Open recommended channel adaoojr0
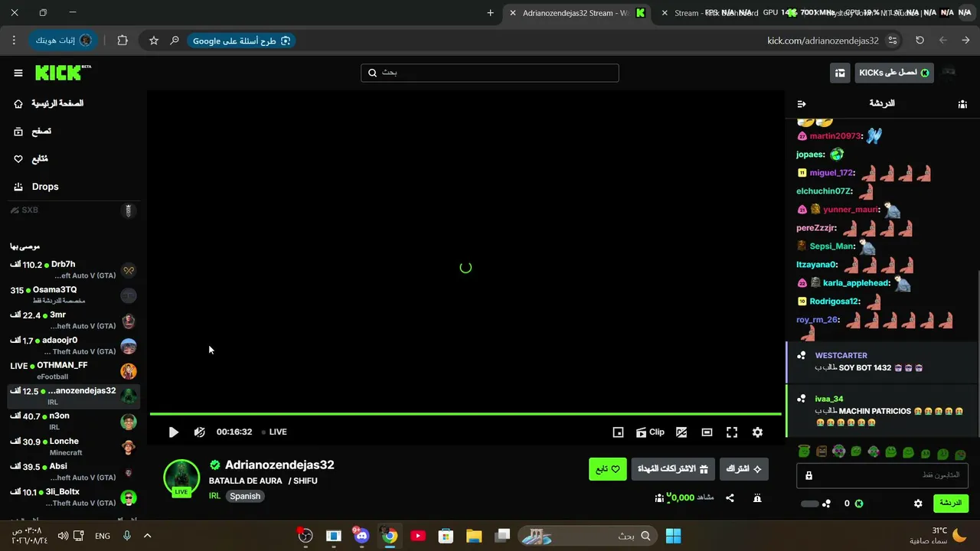980x551 pixels. [x=73, y=346]
